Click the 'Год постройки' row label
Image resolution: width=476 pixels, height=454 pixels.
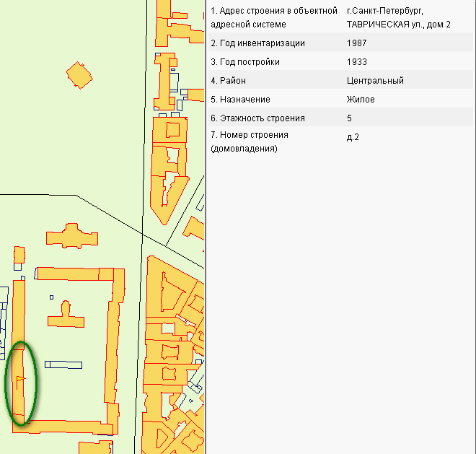click(244, 62)
